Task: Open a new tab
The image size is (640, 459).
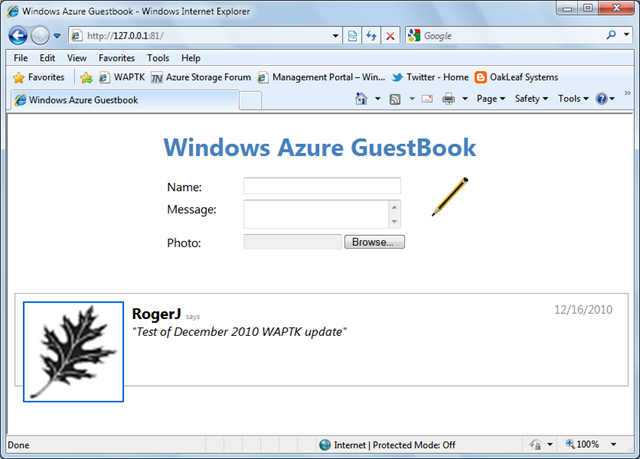Action: coord(250,101)
